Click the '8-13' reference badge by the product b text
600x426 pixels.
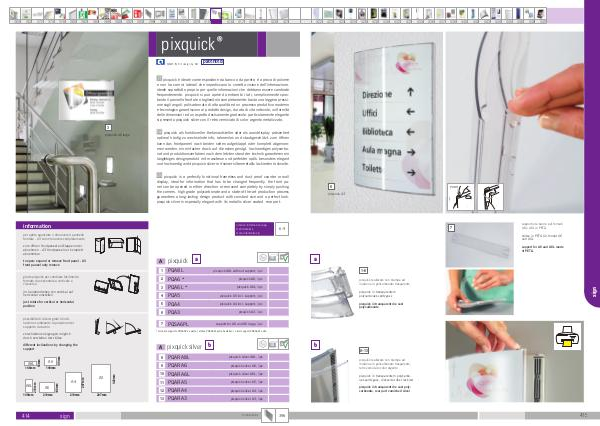pyautogui.click(x=364, y=350)
